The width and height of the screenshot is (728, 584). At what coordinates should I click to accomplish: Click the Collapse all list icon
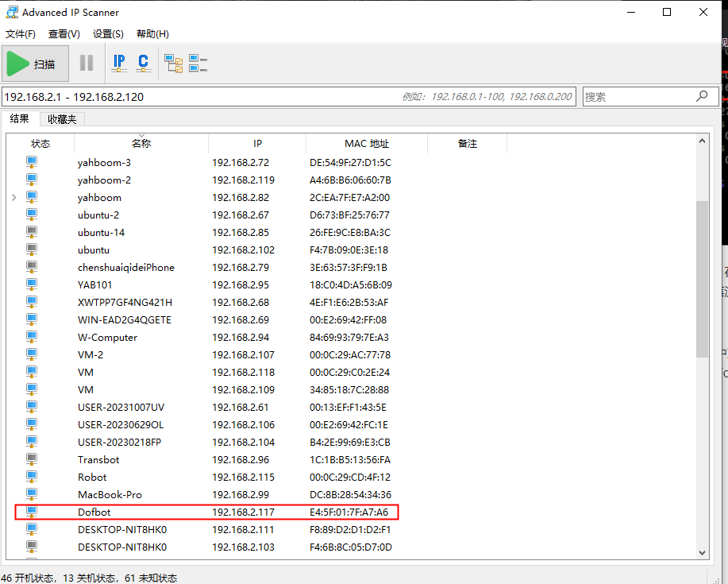pos(198,64)
